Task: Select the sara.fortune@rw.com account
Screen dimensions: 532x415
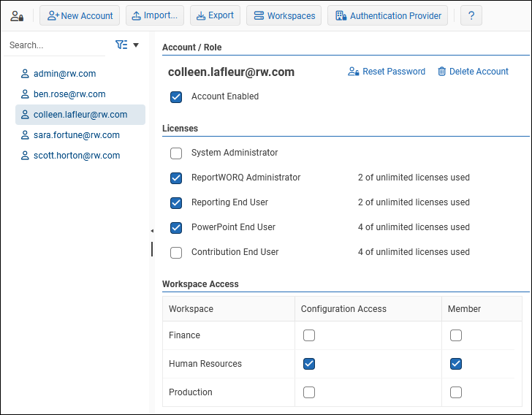Action: click(x=76, y=135)
